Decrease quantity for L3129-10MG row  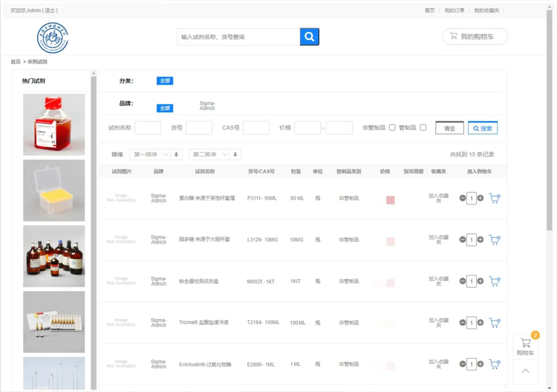coord(462,240)
